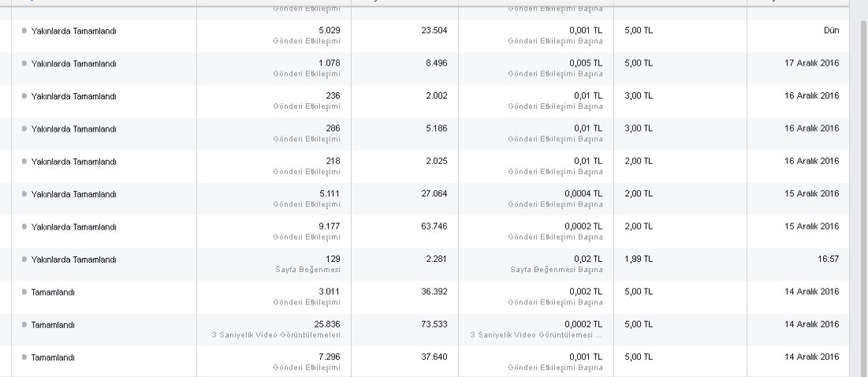
Task: Click the status dot on the 1,99 TL row
Action: coord(24,259)
